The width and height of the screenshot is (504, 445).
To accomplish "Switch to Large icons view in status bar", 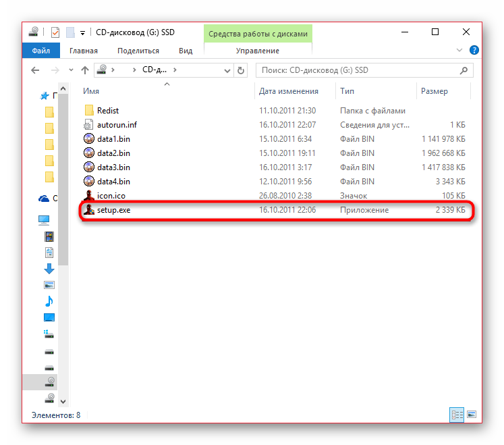I will (x=472, y=415).
